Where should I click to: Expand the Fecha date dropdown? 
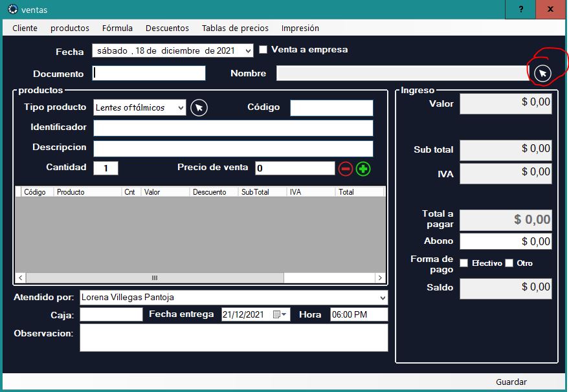tap(248, 50)
